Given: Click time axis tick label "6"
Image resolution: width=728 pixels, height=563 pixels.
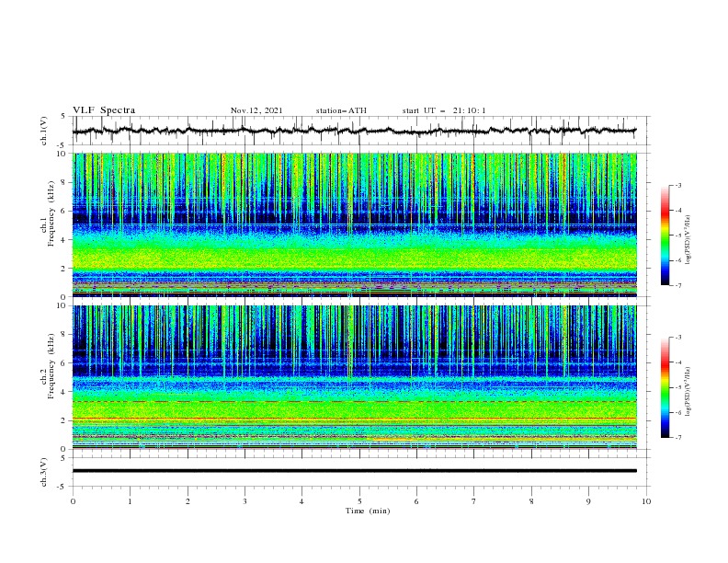Looking at the screenshot, I should [x=416, y=501].
